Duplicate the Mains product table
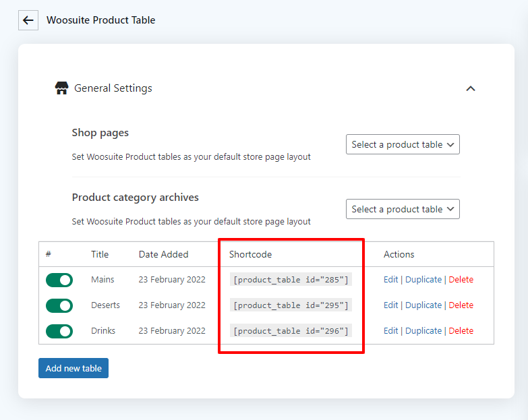Viewport: 528px width, 420px height. pyautogui.click(x=423, y=280)
